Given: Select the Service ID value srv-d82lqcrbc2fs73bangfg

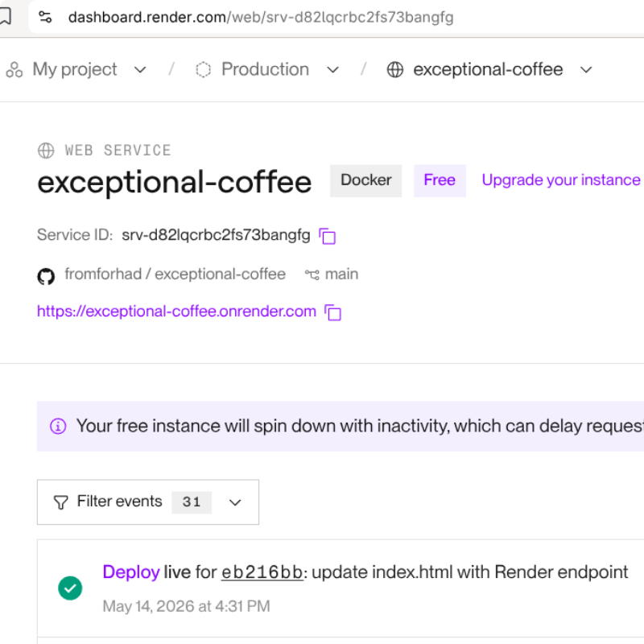Looking at the screenshot, I should point(216,235).
